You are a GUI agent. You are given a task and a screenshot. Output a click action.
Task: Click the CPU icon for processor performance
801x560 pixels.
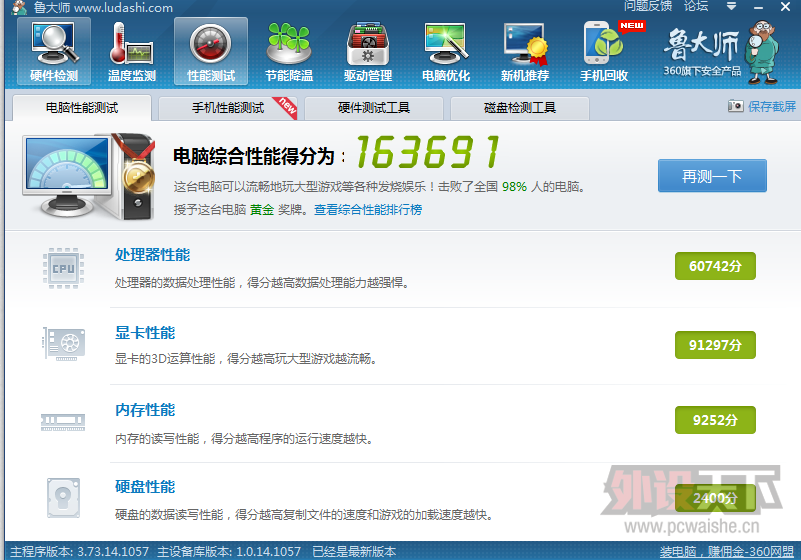[x=63, y=268]
